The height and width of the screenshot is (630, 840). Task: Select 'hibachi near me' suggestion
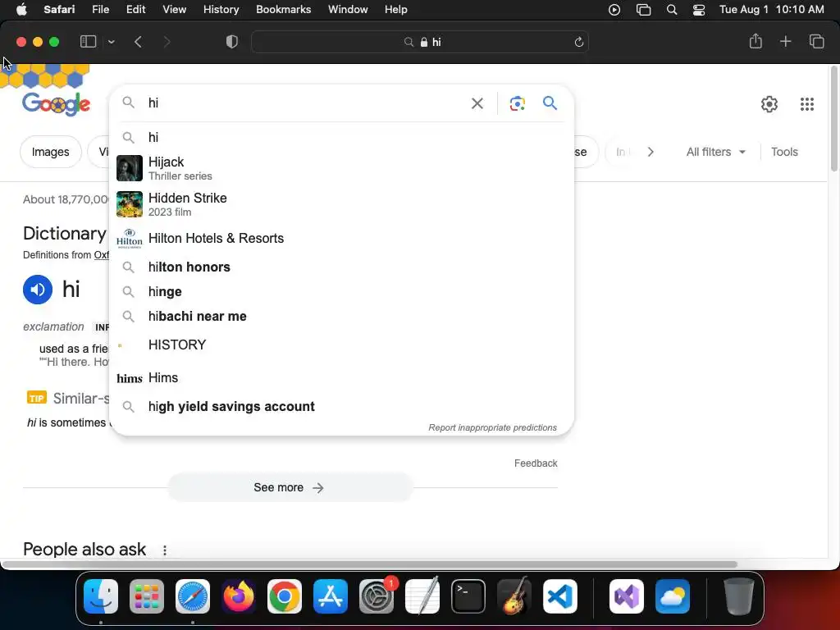click(341, 316)
